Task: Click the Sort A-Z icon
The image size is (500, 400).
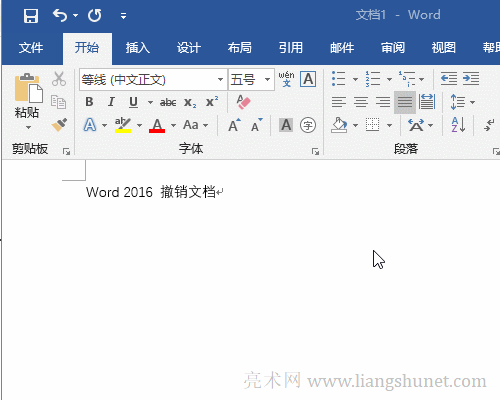Action: pos(458,125)
